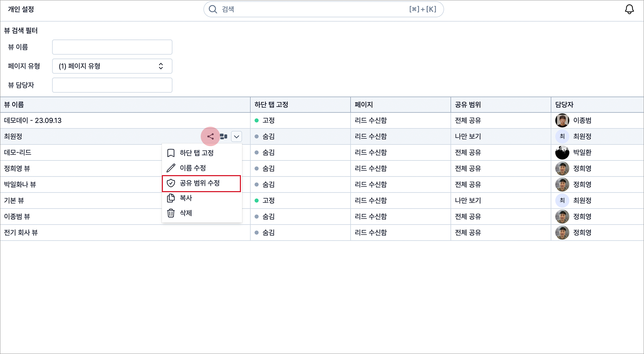Click the trash icon for 삭제

tap(171, 213)
